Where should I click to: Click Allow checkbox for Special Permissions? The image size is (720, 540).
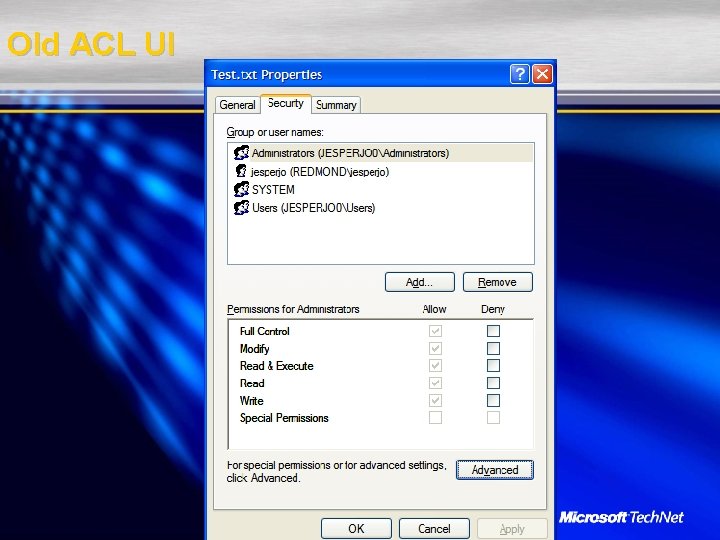[435, 418]
